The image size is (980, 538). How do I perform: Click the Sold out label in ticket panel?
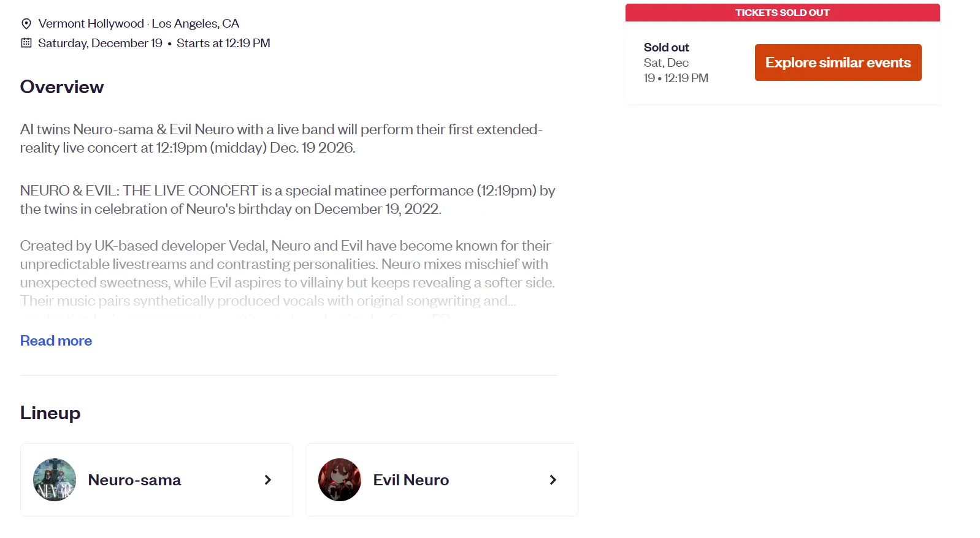point(666,47)
